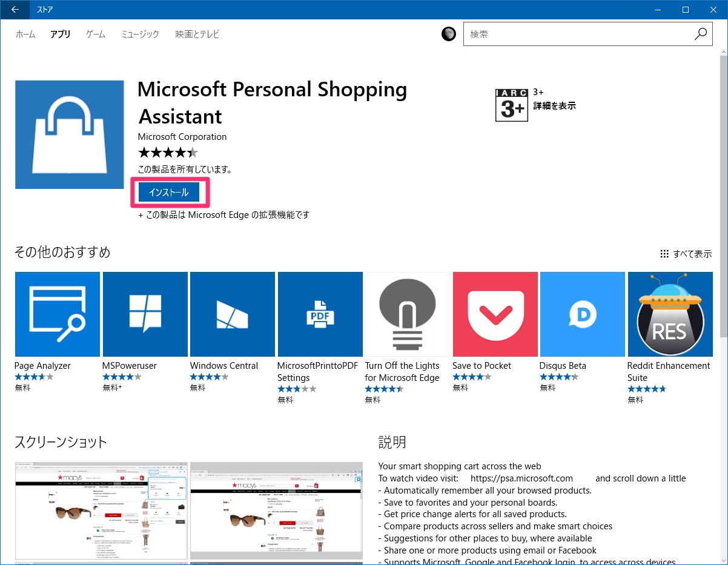The height and width of the screenshot is (565, 728).
Task: Open the Windows Central app tile
Action: 233,314
